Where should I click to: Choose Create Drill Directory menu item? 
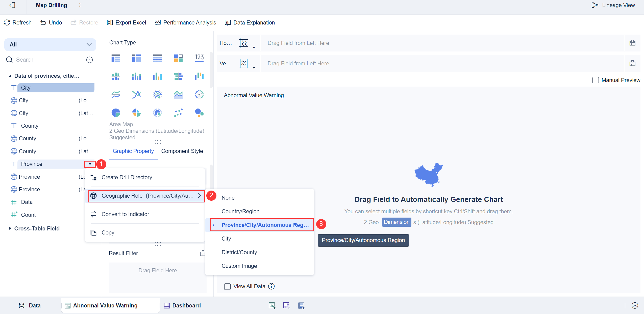click(145, 177)
